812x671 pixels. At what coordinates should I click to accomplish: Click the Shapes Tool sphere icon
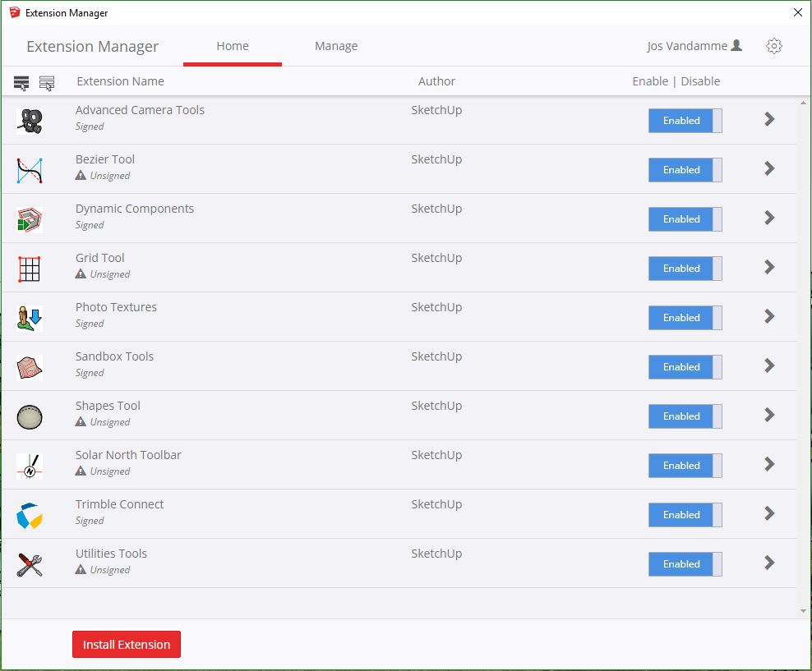pyautogui.click(x=30, y=417)
